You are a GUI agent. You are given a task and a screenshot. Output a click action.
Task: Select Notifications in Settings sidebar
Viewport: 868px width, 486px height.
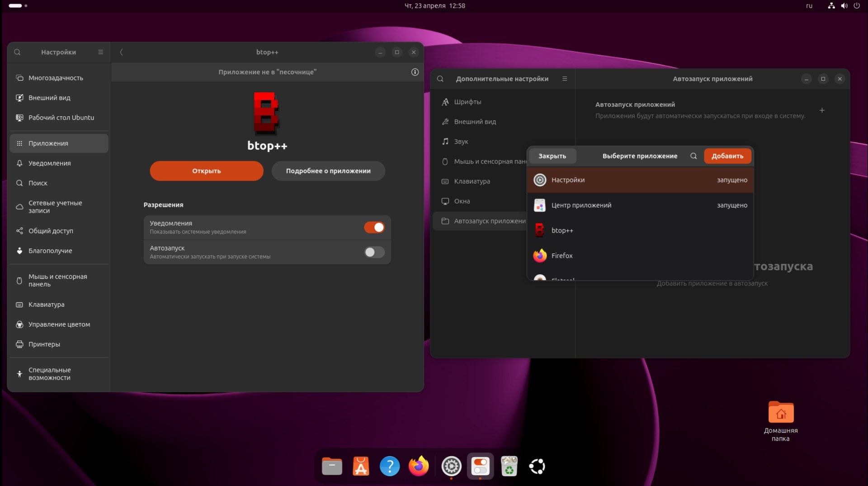coord(49,163)
